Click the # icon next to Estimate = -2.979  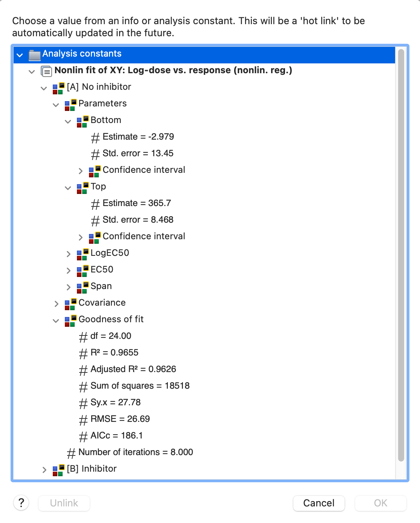pyautogui.click(x=96, y=137)
